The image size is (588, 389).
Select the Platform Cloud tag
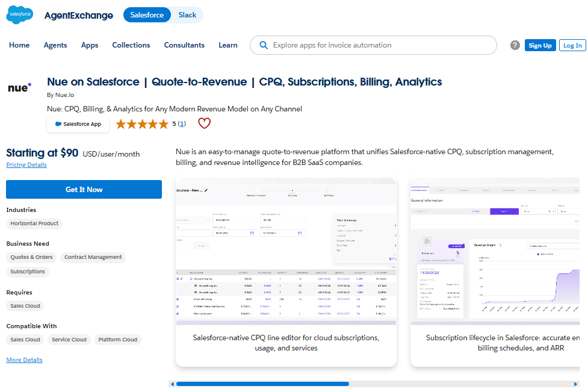click(x=118, y=340)
